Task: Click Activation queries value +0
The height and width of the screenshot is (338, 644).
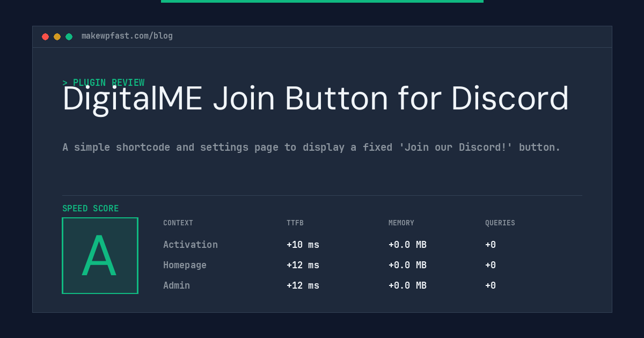Action: coord(491,245)
